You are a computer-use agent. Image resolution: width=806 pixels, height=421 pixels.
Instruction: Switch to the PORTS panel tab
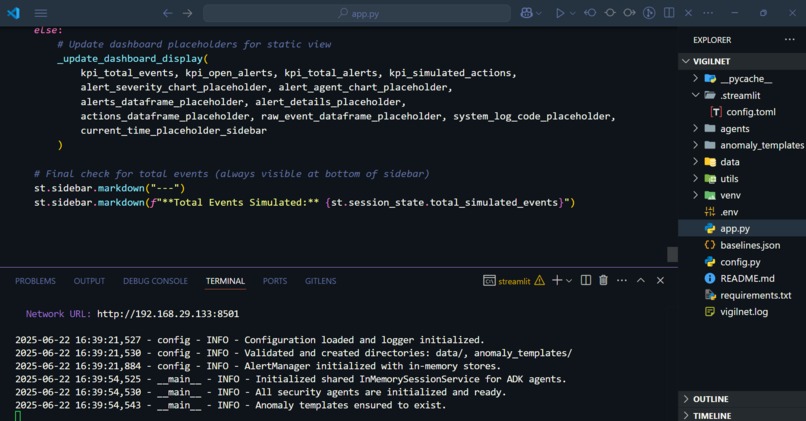tap(274, 281)
